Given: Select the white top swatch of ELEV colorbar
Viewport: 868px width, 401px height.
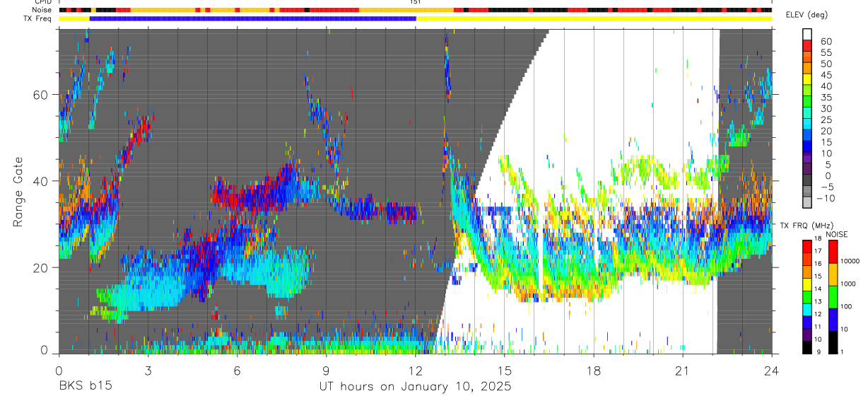Looking at the screenshot, I should [807, 35].
